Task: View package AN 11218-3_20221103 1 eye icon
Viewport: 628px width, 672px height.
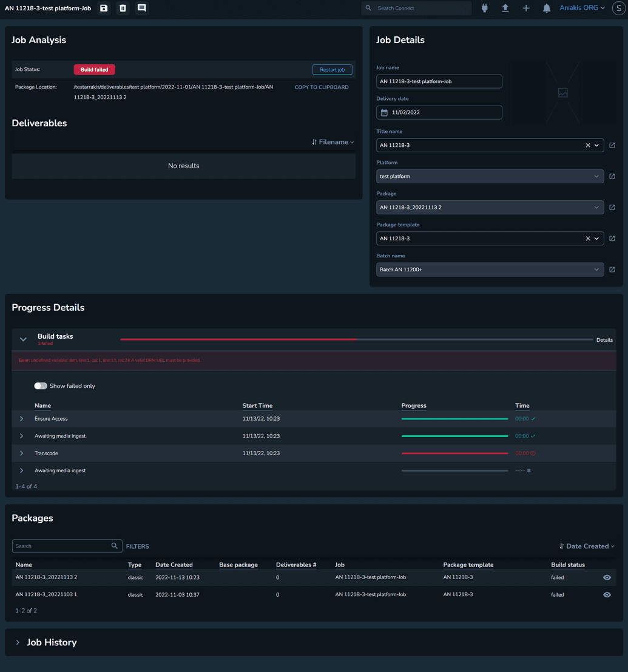Action: tap(607, 595)
